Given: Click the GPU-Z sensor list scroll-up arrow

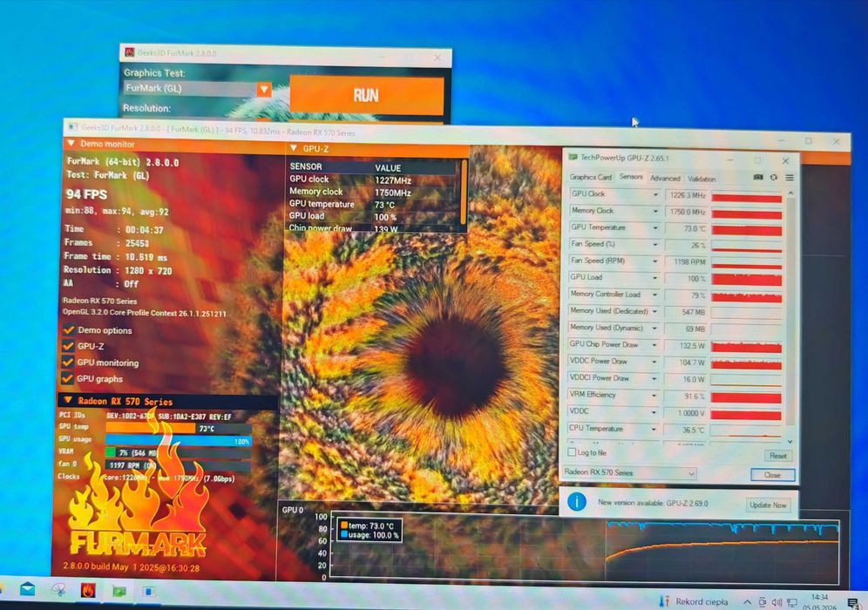Looking at the screenshot, I should coord(790,193).
